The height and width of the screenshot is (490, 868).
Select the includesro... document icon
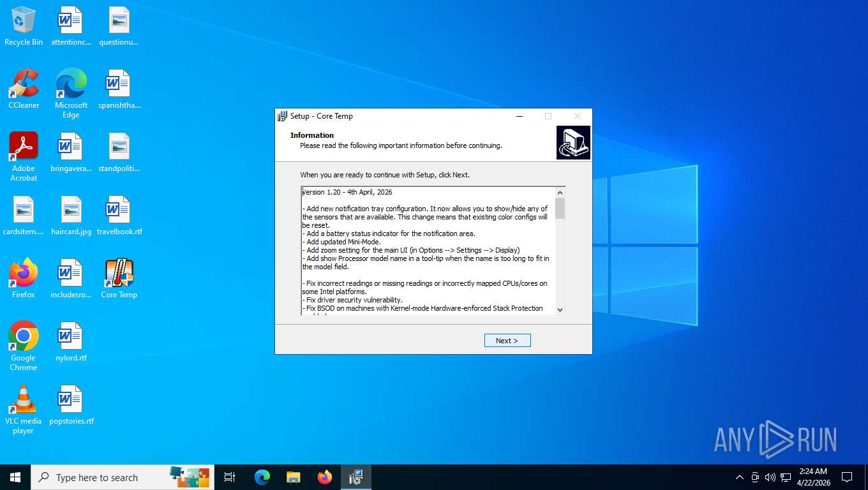[71, 279]
